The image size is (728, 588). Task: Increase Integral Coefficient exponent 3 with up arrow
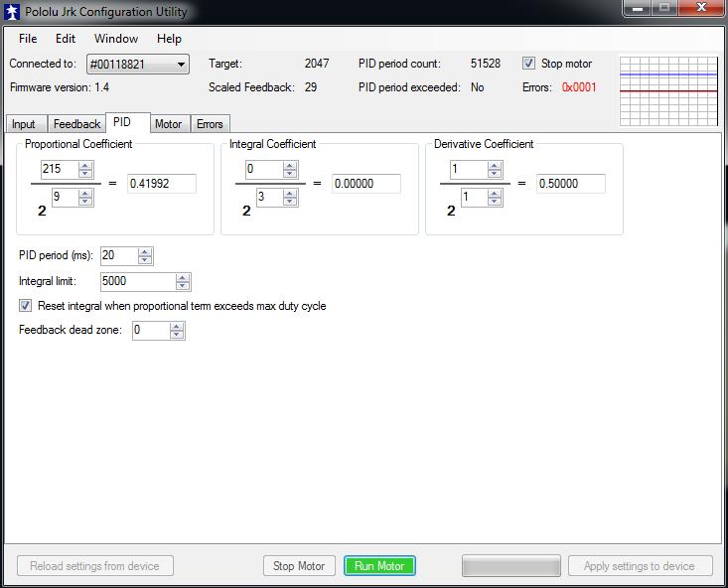(x=290, y=194)
